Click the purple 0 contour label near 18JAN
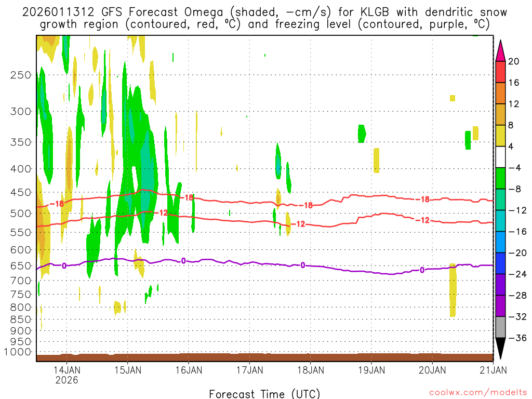Image resolution: width=532 pixels, height=399 pixels. [303, 265]
